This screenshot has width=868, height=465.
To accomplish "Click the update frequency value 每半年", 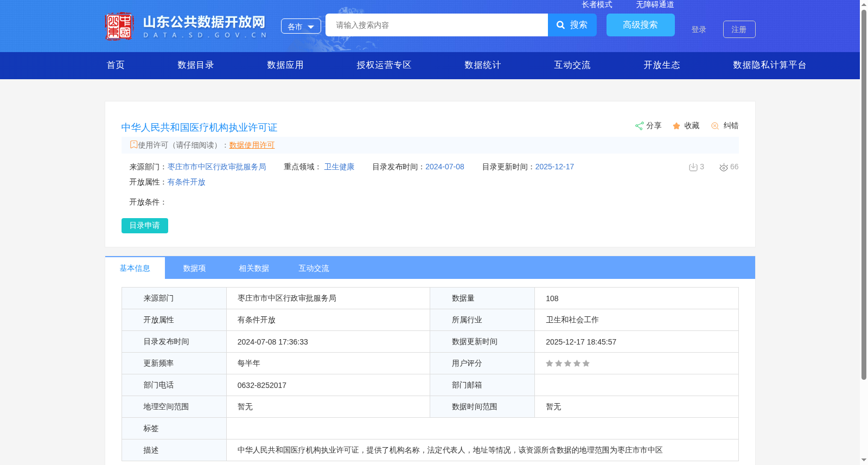I will [x=248, y=364].
